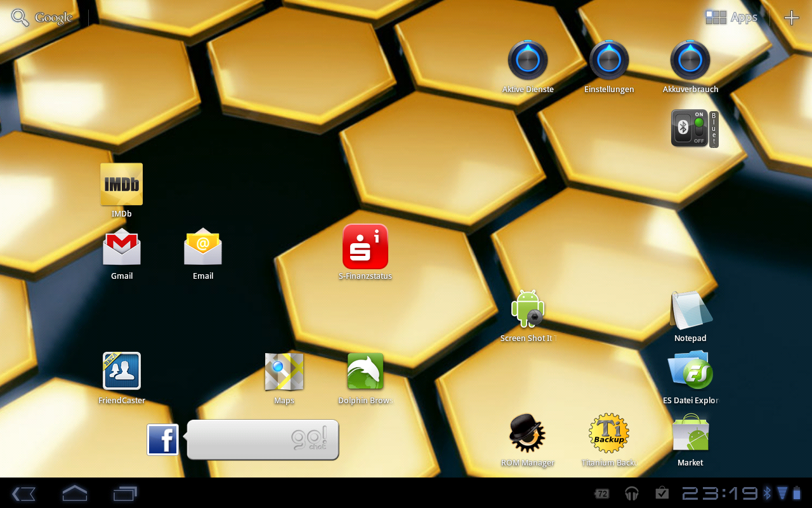Screen dimensions: 812x508
Task: Tap the 23:19 clock in status bar
Action: click(720, 493)
